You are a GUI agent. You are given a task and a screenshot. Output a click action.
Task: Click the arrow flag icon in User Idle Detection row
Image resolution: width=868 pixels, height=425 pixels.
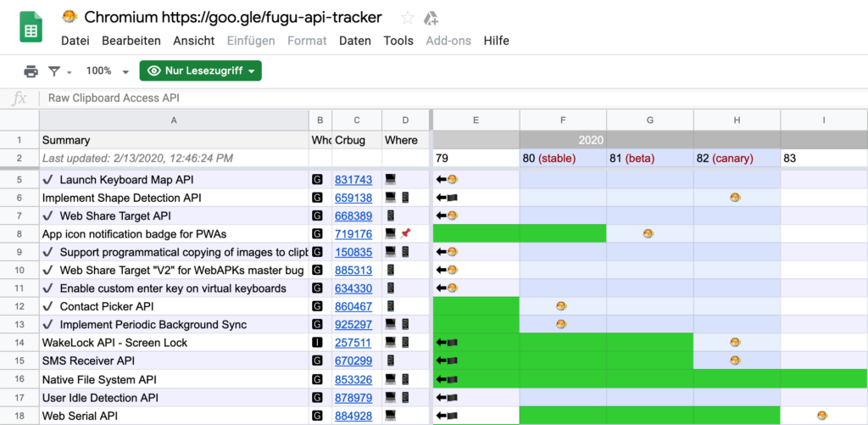coord(448,398)
